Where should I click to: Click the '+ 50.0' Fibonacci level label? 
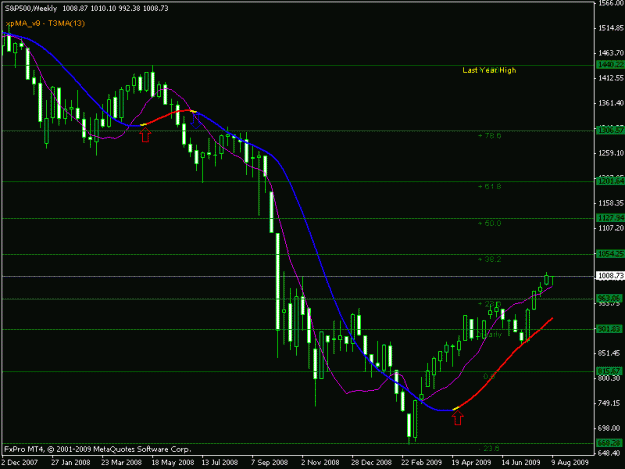489,224
